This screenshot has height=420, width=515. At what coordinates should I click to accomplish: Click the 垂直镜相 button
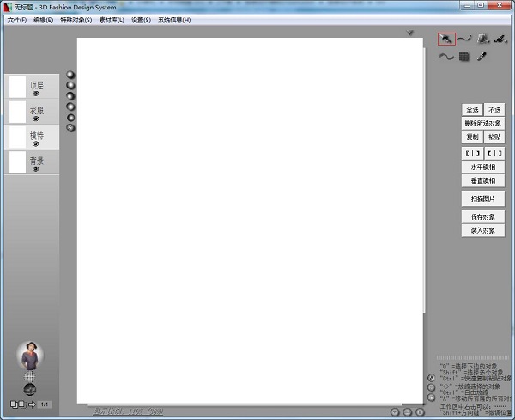point(482,180)
